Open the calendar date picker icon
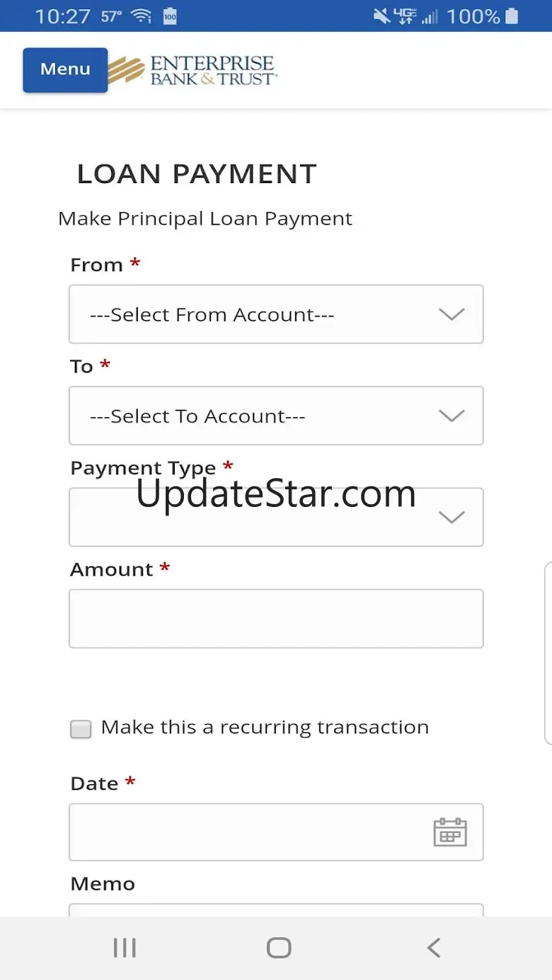552x980 pixels. (x=450, y=832)
